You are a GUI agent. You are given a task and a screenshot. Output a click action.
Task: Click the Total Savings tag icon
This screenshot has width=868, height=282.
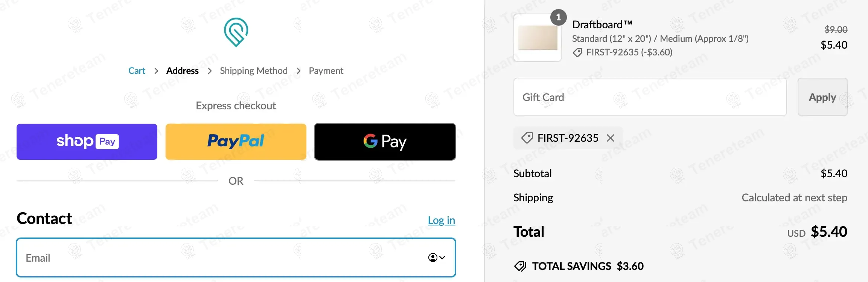tap(520, 266)
